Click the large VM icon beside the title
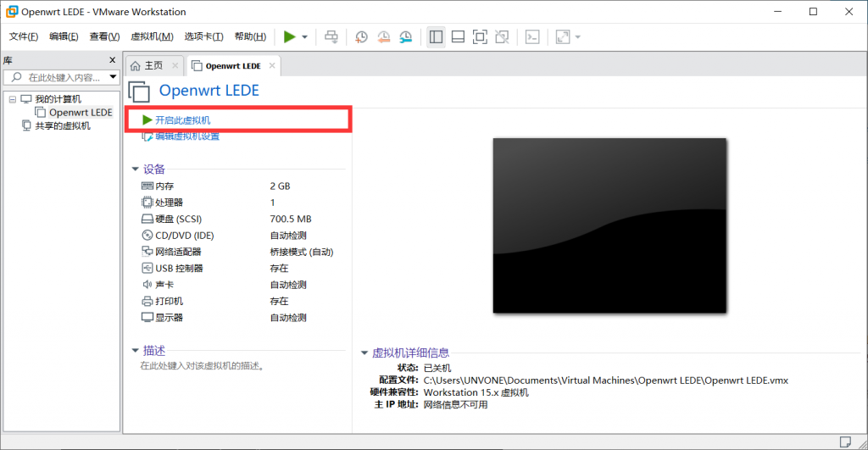The image size is (868, 450). [140, 92]
